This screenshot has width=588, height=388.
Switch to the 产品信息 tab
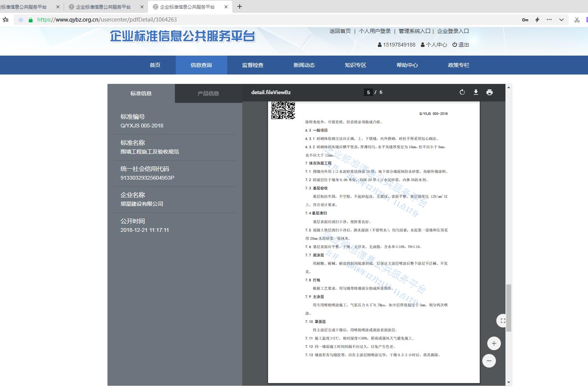209,93
